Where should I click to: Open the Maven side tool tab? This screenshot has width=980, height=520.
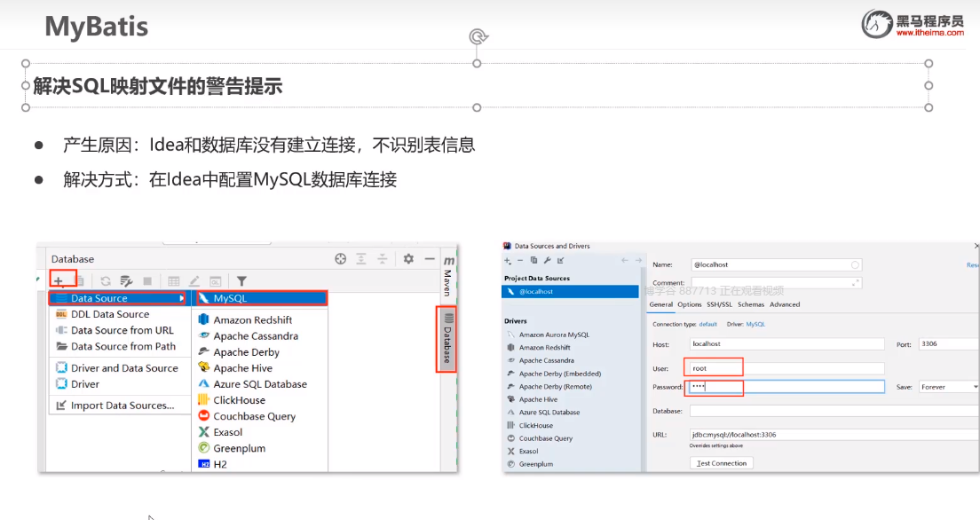coord(448,276)
